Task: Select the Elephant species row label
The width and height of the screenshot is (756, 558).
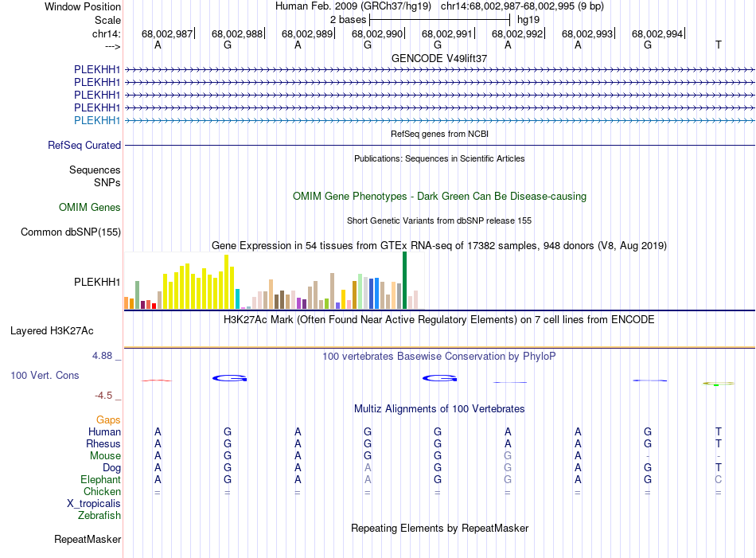Action: 100,480
